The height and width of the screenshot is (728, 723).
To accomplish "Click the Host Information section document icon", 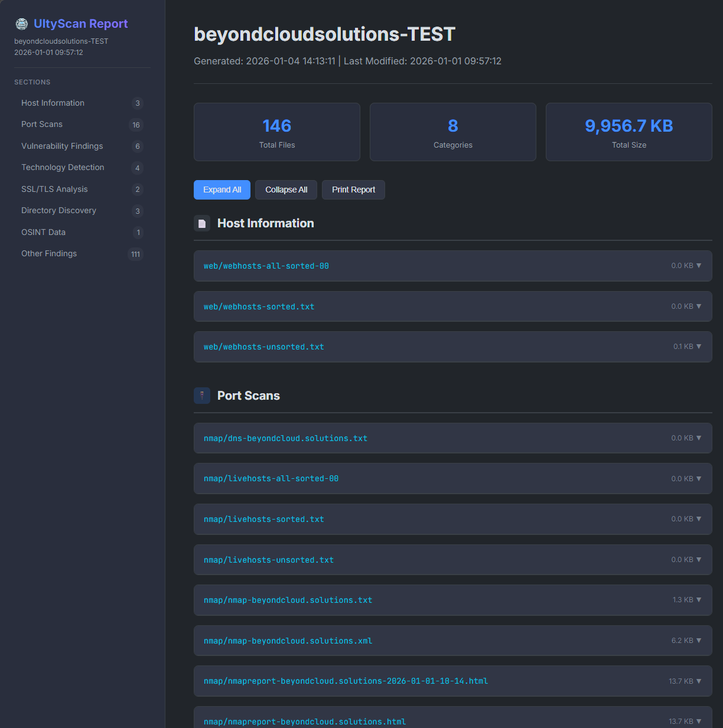I will 202,224.
